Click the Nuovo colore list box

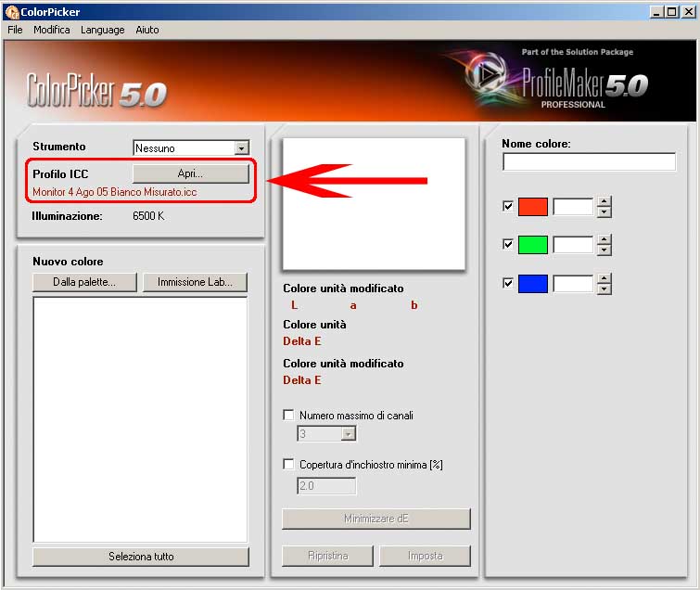[140, 419]
